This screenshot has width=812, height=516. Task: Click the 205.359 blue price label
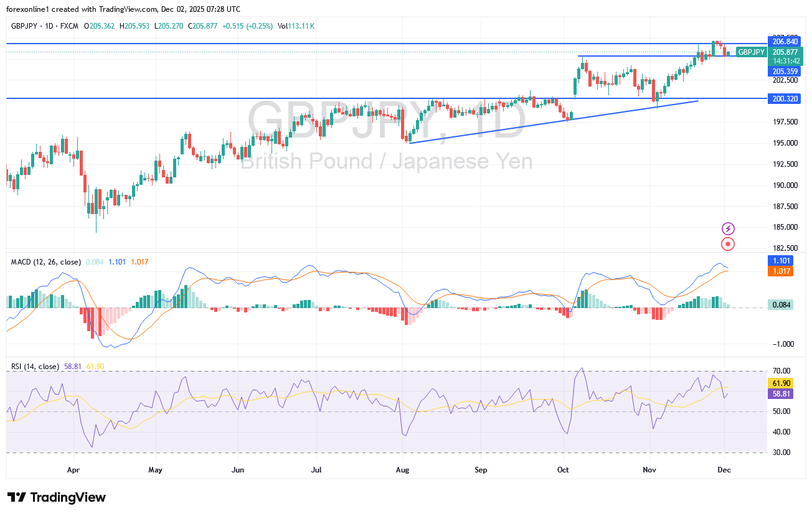(x=785, y=72)
